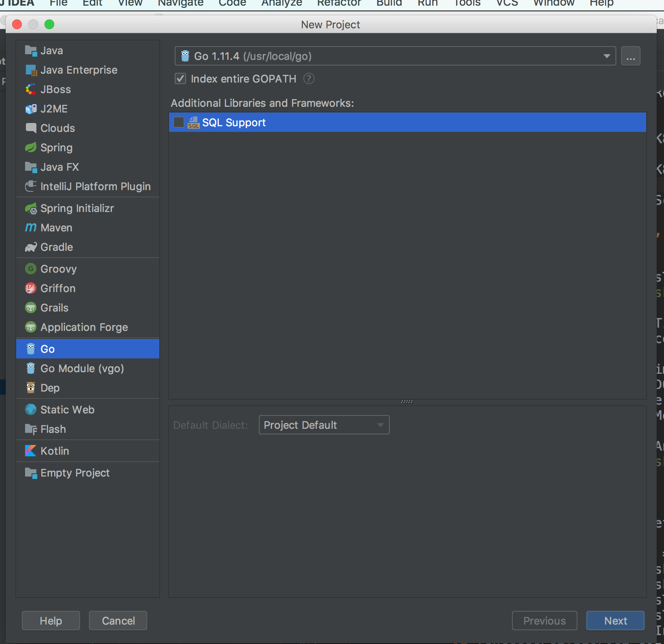Open the File menu
Viewport: 664px width, 644px height.
(x=59, y=3)
